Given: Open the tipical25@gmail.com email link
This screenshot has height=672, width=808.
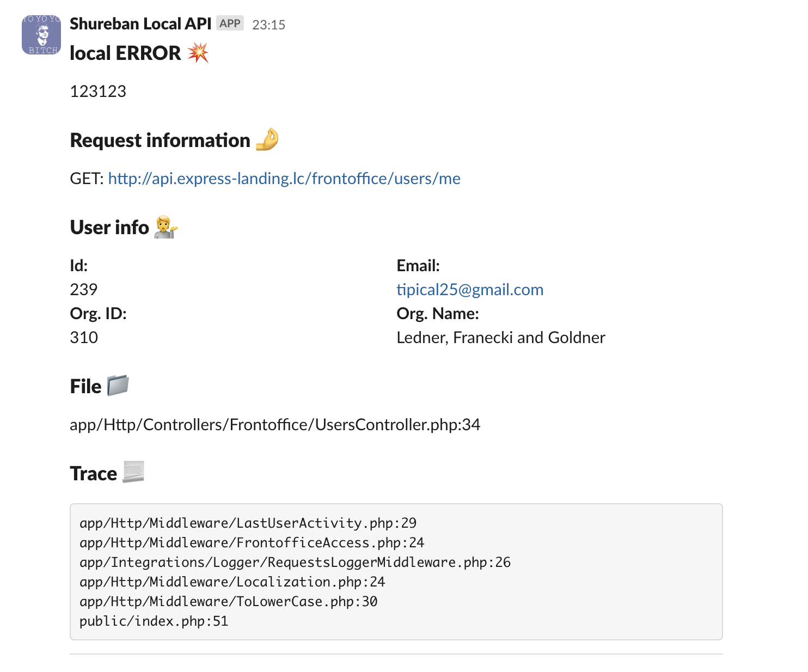Looking at the screenshot, I should 469,290.
